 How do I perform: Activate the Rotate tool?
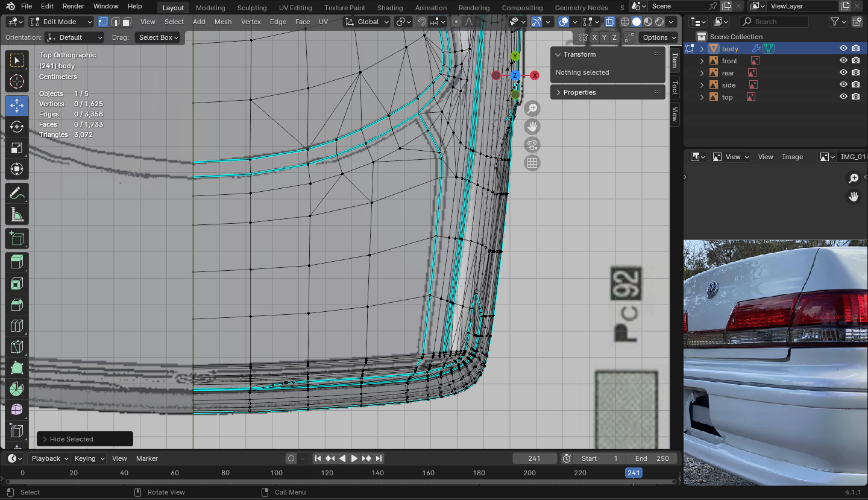coord(17,127)
